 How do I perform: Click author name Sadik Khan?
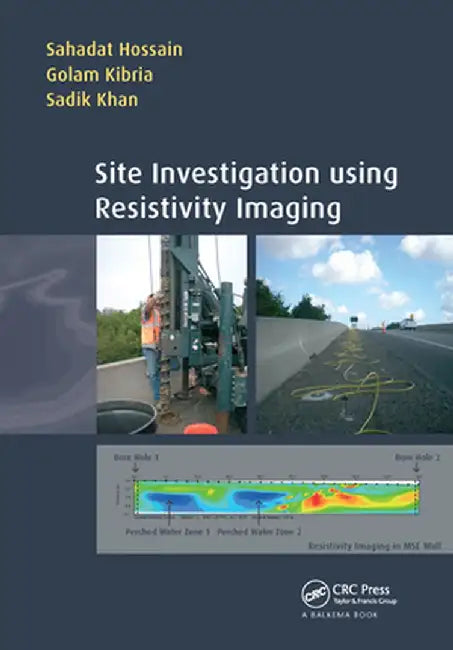pyautogui.click(x=92, y=100)
